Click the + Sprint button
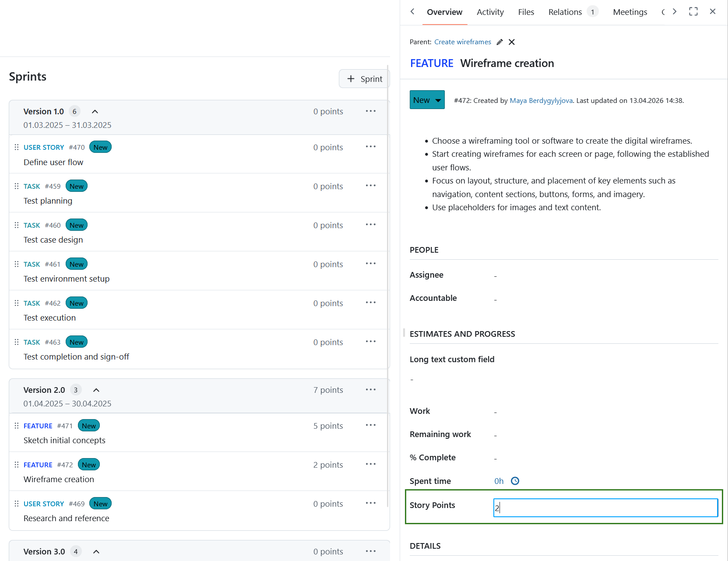 tap(364, 78)
